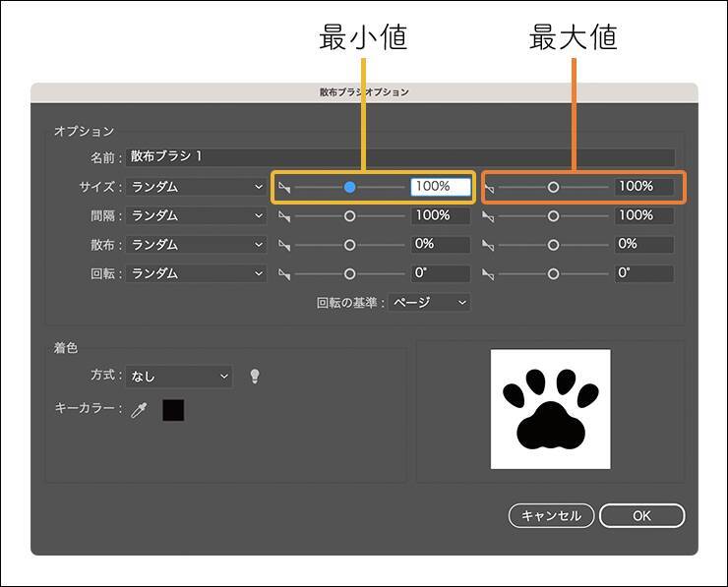Click the black キーカラー color swatch
The image size is (728, 587).
coord(173,410)
